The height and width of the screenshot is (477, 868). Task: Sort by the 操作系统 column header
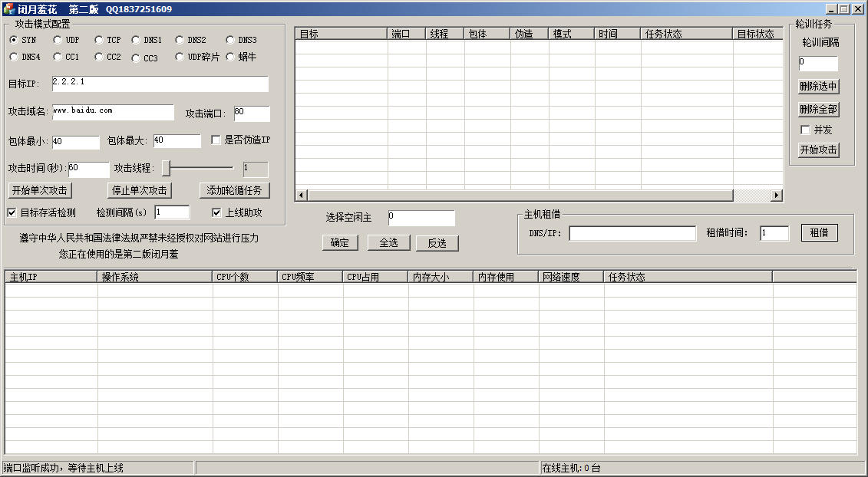(154, 277)
